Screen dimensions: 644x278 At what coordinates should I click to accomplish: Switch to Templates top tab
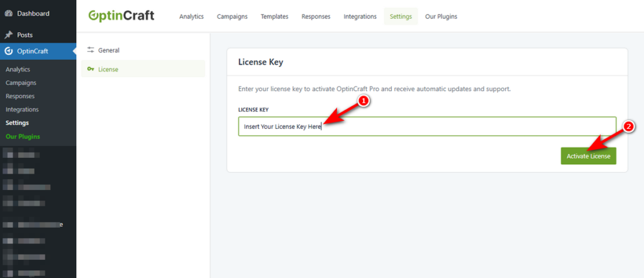click(x=274, y=16)
